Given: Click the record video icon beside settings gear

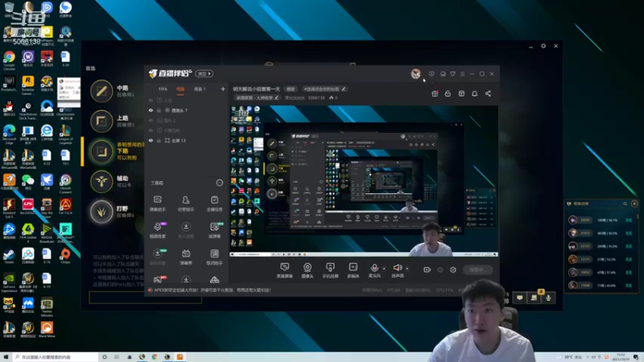Looking at the screenshot, I should [x=427, y=269].
